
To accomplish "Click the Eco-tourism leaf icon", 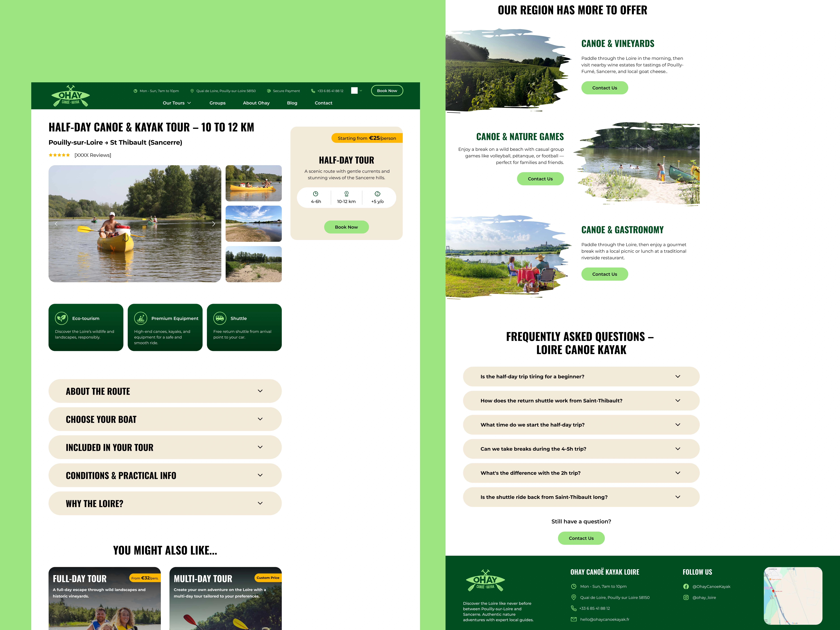I will (x=61, y=318).
